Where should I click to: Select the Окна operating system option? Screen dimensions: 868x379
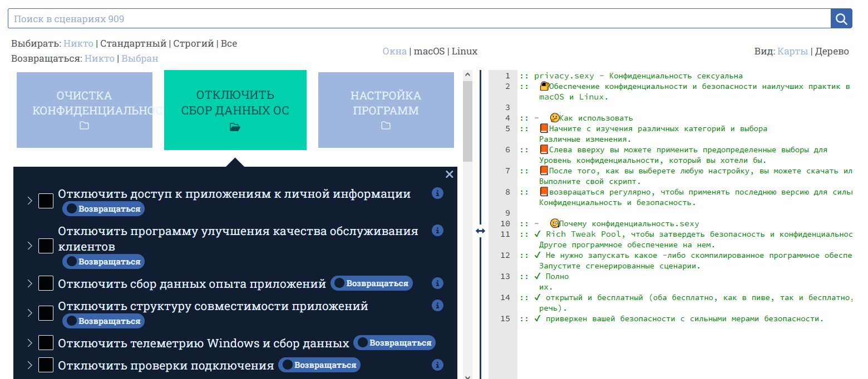(x=394, y=51)
